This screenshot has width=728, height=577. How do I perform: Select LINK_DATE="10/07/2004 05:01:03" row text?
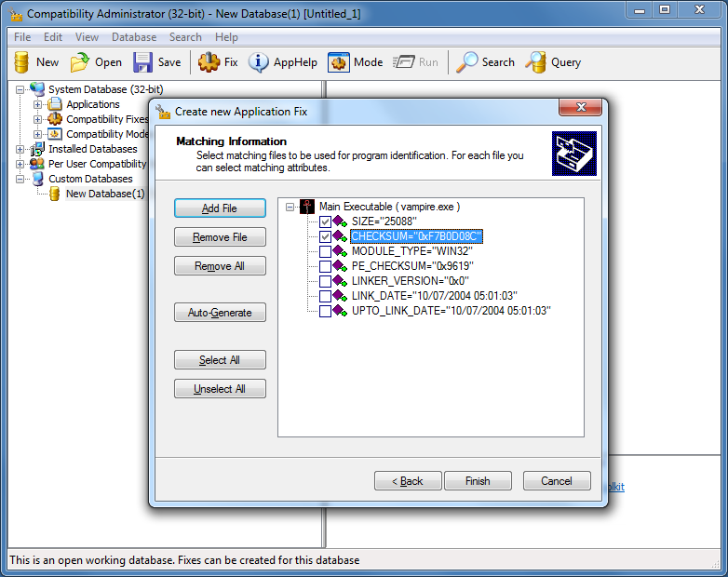434,296
